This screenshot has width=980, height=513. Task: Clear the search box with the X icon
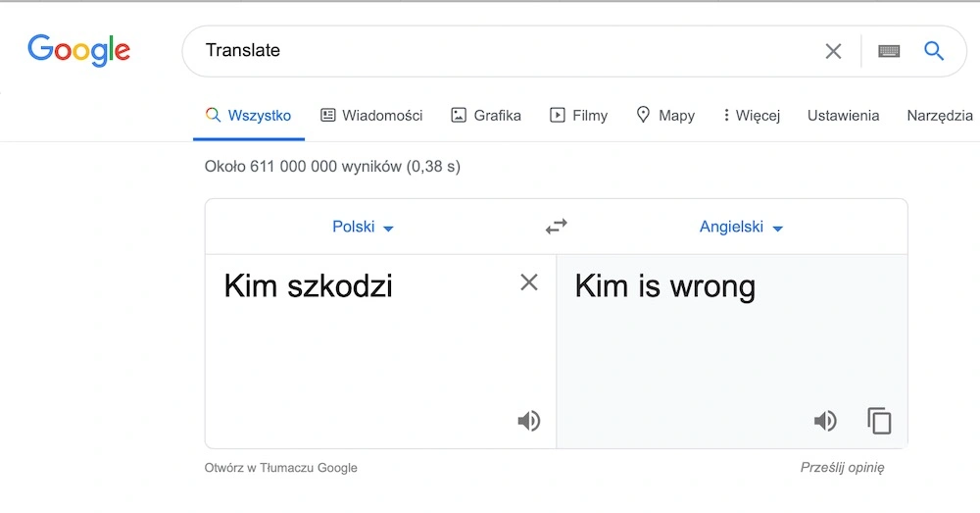[x=833, y=51]
